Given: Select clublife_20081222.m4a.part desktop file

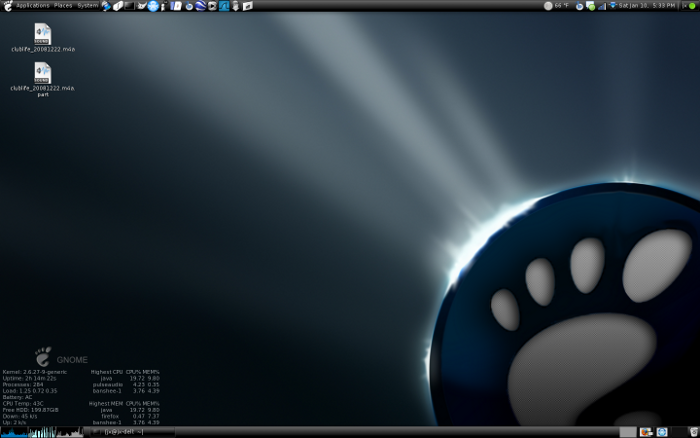Looking at the screenshot, I should [x=43, y=79].
